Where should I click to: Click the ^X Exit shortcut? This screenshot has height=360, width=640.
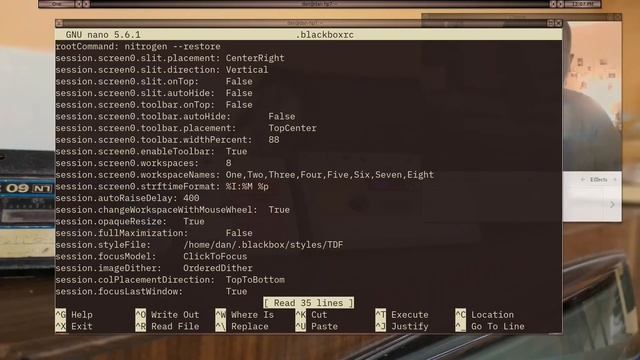(x=74, y=327)
